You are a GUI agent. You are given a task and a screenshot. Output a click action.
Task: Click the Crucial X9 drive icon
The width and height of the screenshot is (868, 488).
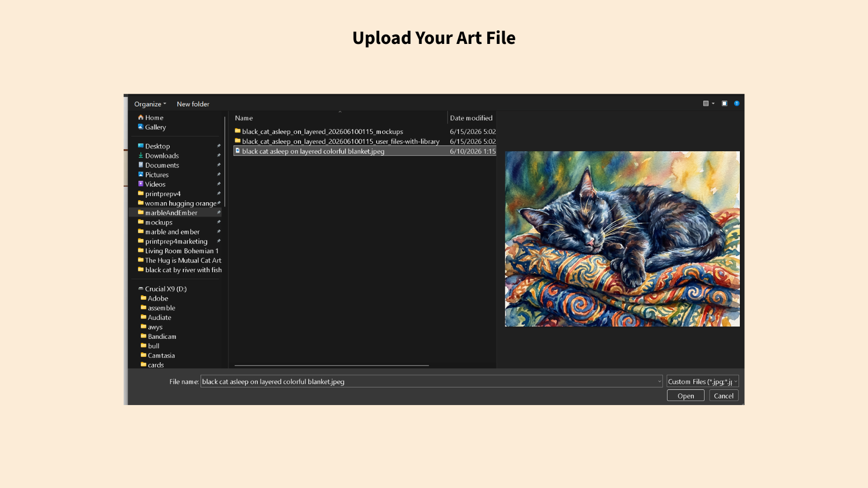pyautogui.click(x=141, y=288)
